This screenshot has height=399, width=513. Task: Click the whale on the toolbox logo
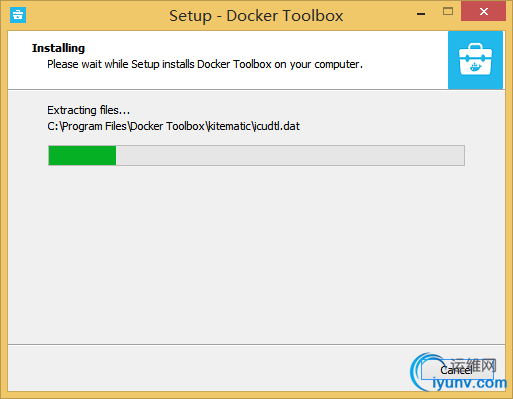tap(475, 67)
